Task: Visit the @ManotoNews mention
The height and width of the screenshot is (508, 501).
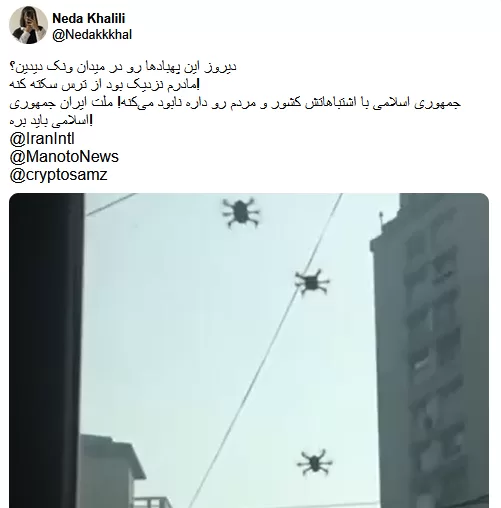Action: point(64,157)
